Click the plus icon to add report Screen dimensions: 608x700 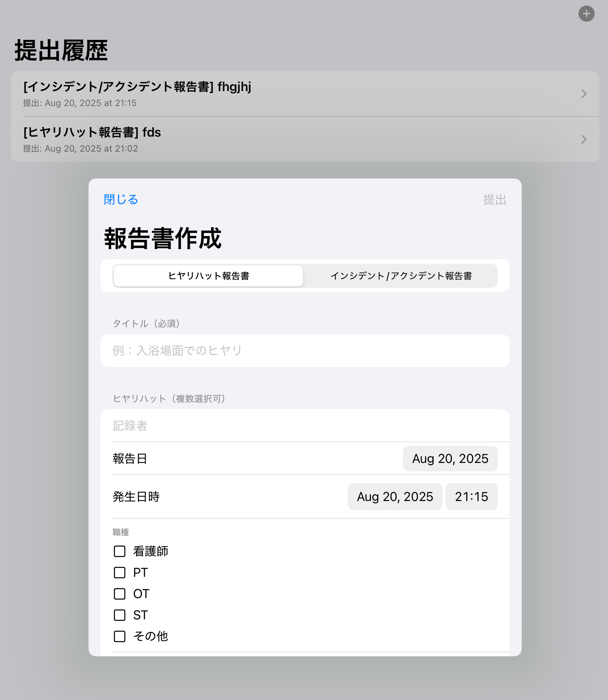(x=586, y=14)
